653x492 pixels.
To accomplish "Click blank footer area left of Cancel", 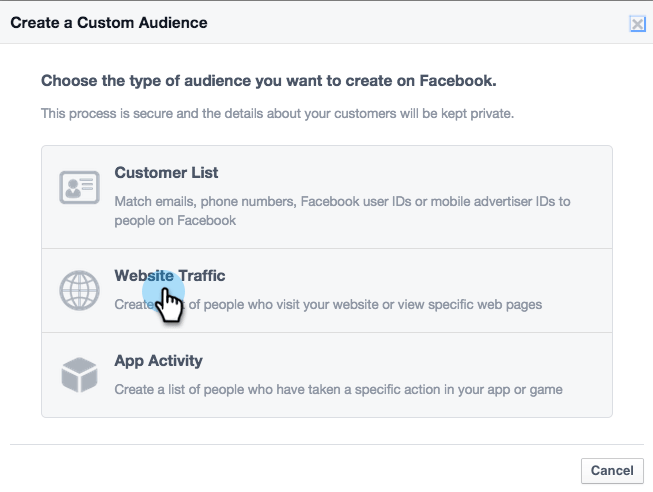I will coord(300,469).
